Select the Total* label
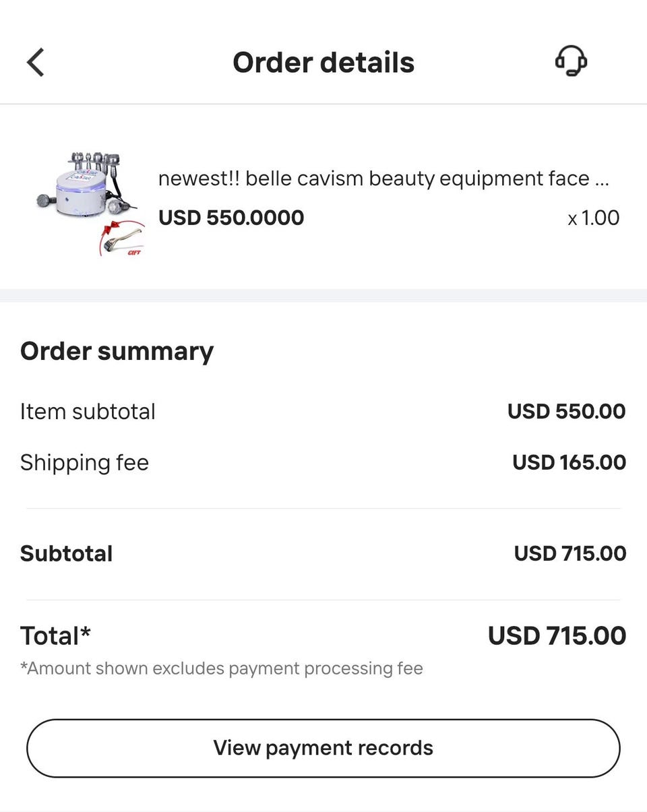Viewport: 647px width, 812px height. tap(55, 635)
